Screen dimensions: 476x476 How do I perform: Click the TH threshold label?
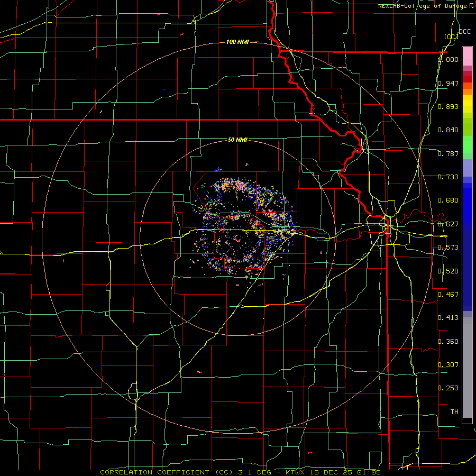tap(454, 412)
